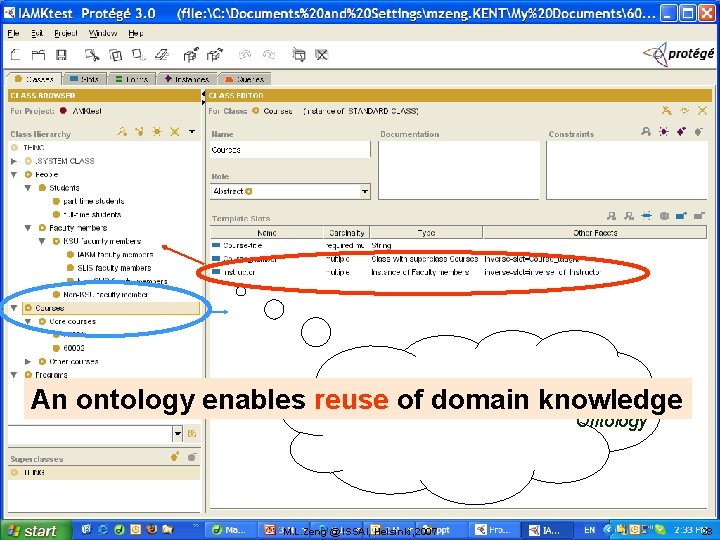The image size is (720, 540).
Task: Expand the Other courses tree node
Action: point(28,361)
